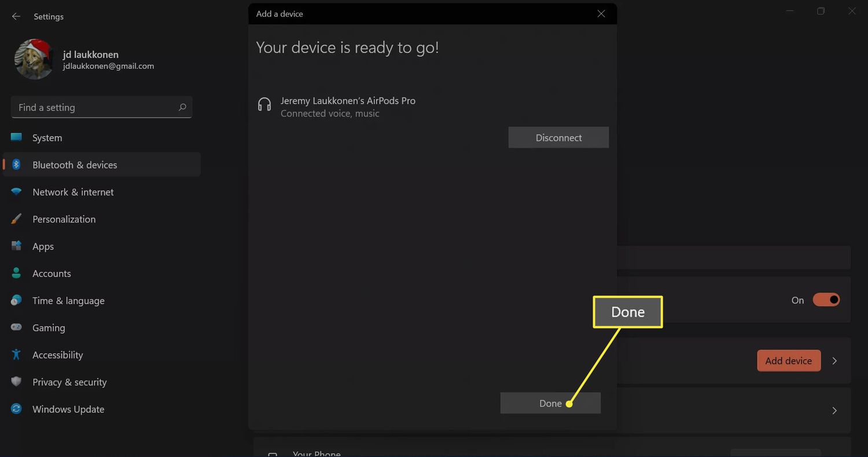Open the Accessibility settings page
This screenshot has height=457, width=868.
pyautogui.click(x=57, y=355)
